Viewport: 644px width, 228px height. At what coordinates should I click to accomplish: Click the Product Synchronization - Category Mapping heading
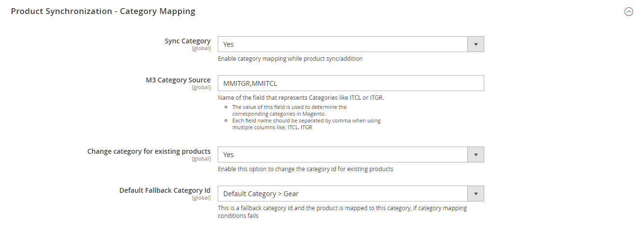pos(103,12)
